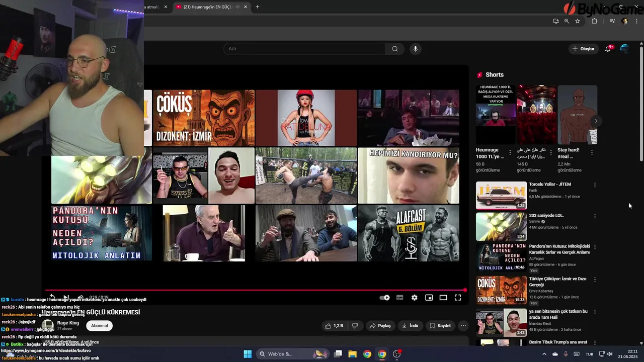Open Chrome media controls icon

[612, 21]
